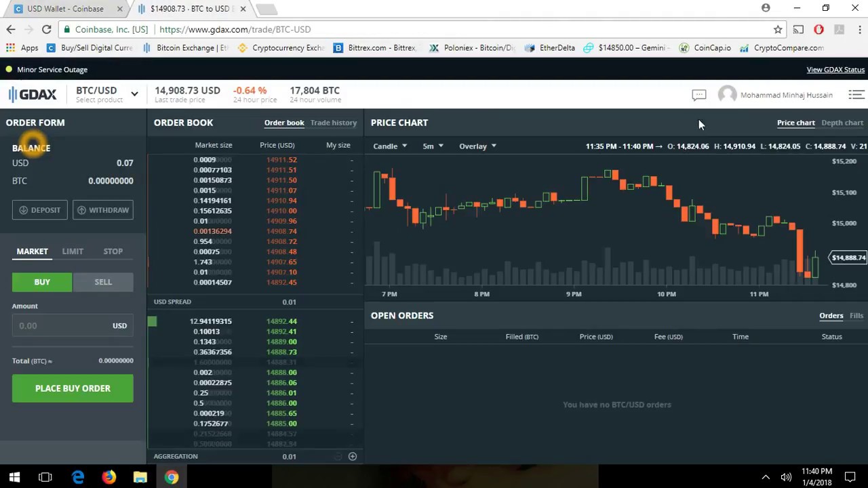Click the plus icon to increase aggregation
Viewport: 868px width, 488px height.
(x=353, y=456)
